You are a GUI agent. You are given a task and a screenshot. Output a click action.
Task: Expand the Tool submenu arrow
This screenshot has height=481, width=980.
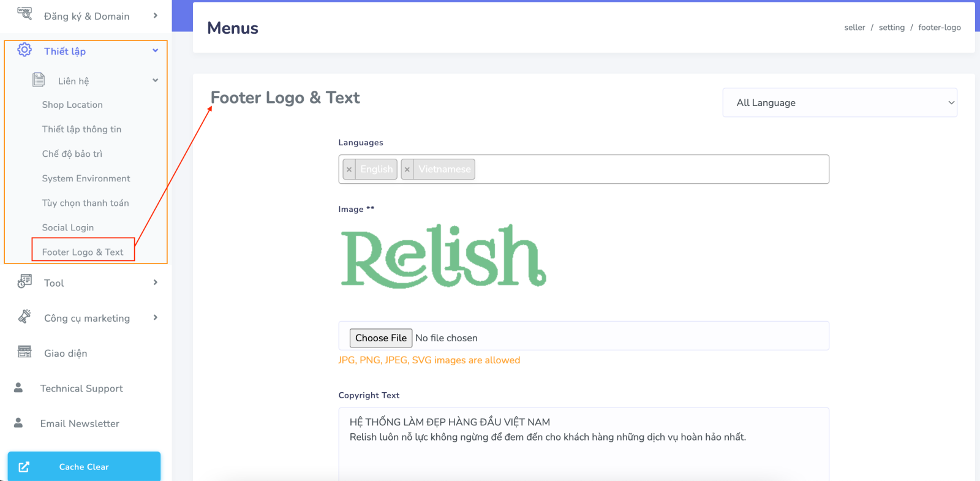tap(155, 282)
